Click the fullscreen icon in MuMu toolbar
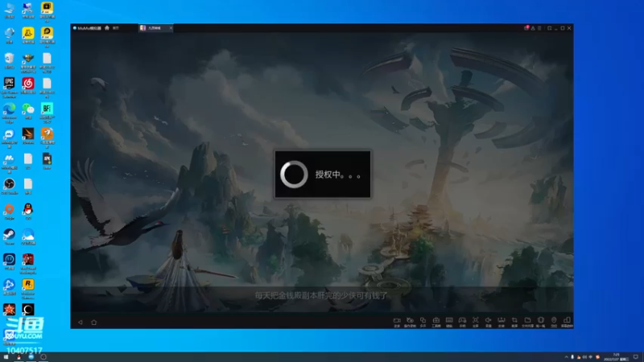 (475, 320)
